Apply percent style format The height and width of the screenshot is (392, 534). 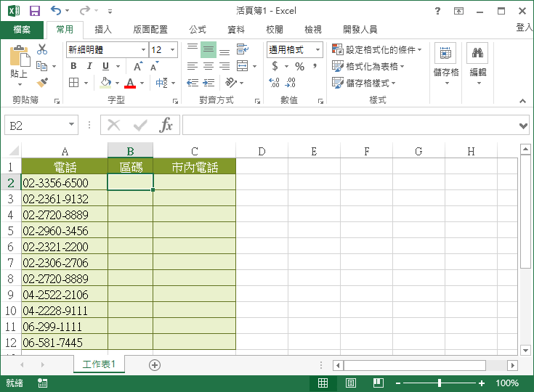(299, 66)
